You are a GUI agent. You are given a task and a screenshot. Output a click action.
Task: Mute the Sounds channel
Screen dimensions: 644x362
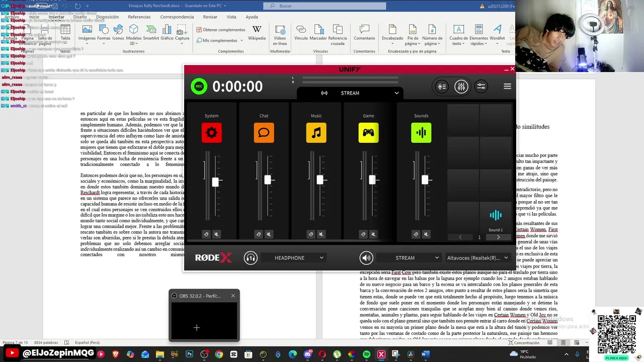point(426,234)
